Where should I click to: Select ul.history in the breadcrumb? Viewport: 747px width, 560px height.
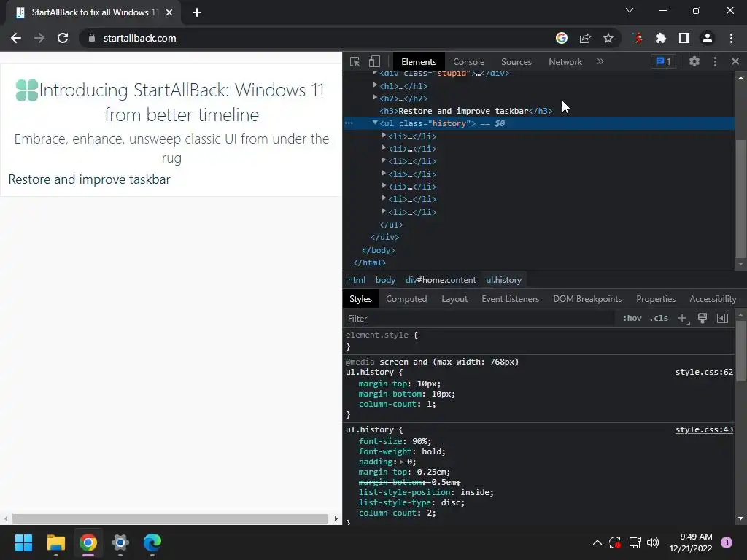point(503,280)
